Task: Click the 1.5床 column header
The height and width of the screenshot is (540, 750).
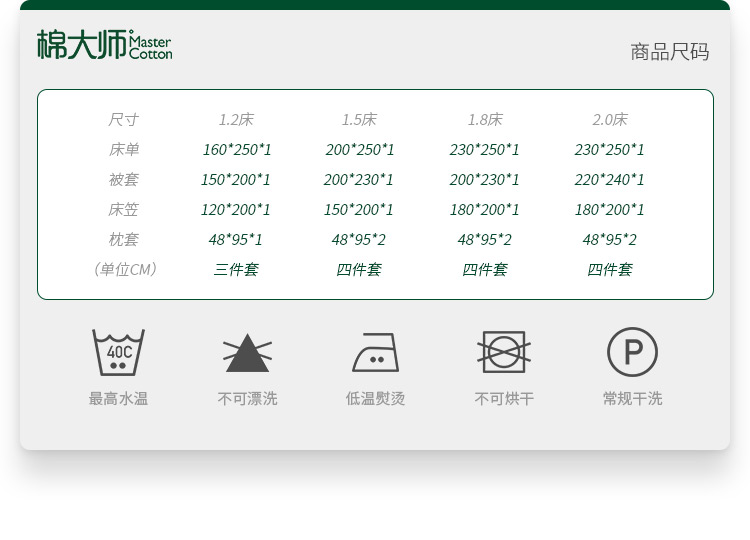Action: (x=359, y=120)
